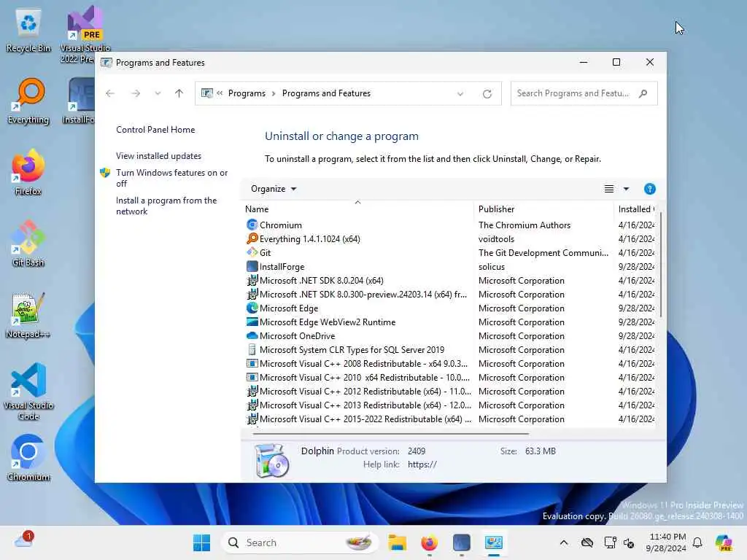747x560 pixels.
Task: Click Programs in the breadcrumb path
Action: point(247,93)
